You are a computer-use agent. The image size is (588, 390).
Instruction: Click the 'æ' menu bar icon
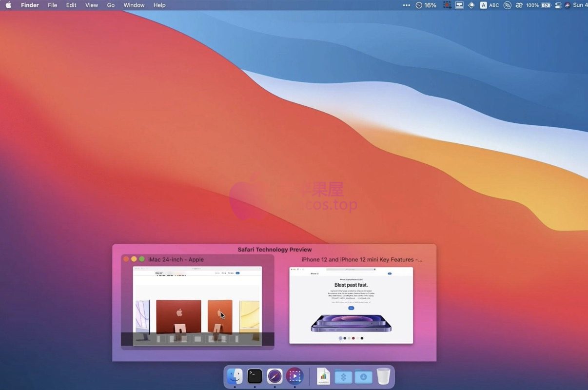pos(519,5)
